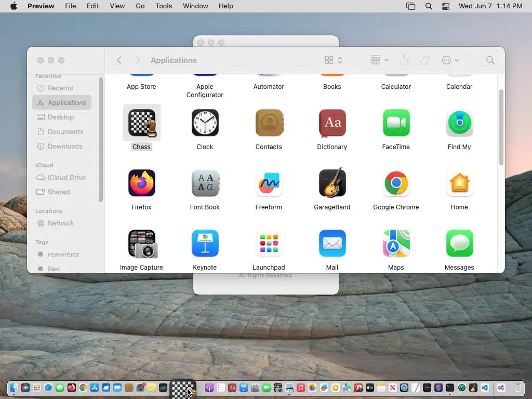532x399 pixels.
Task: Open the Go menu
Action: pyautogui.click(x=140, y=6)
